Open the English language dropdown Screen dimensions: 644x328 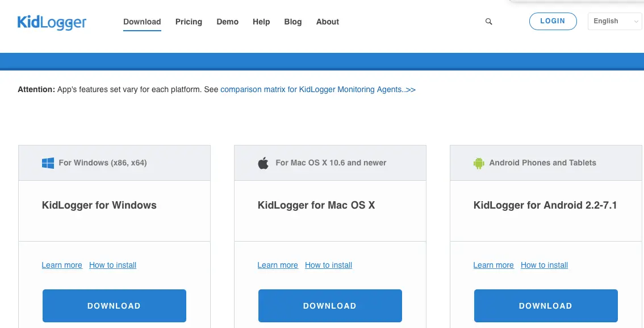click(615, 22)
